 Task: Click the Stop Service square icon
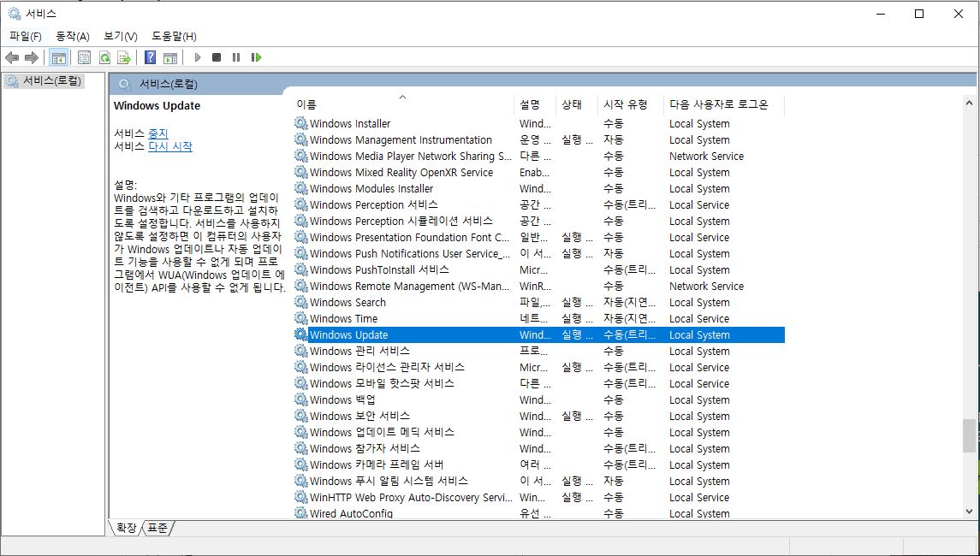(x=217, y=57)
